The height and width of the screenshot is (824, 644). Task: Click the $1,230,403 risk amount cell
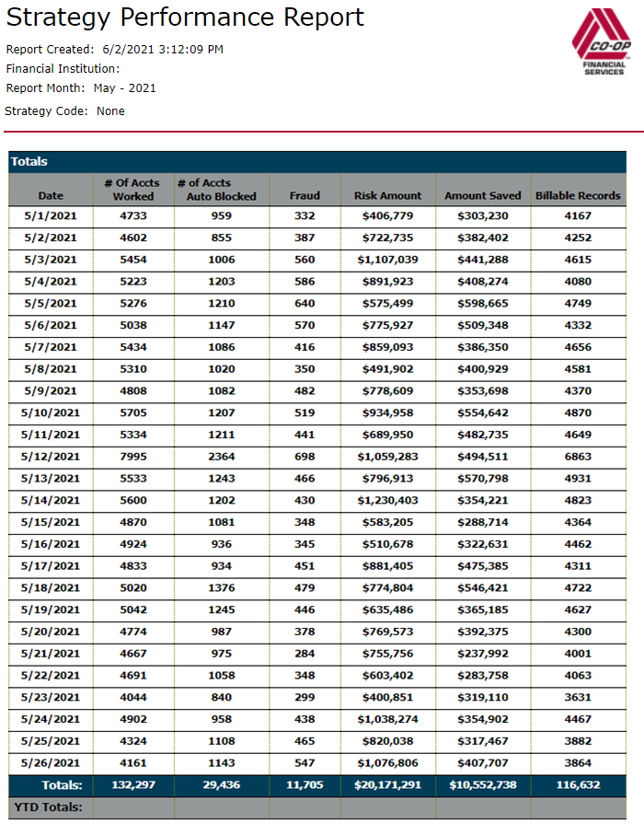[387, 501]
